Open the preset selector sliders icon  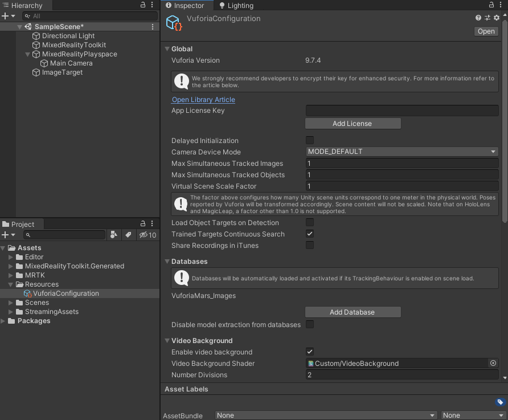click(487, 18)
